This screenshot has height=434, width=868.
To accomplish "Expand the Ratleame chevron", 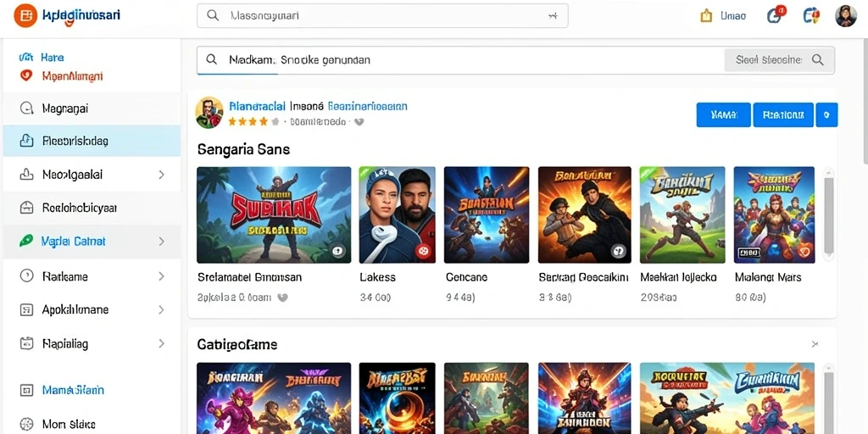I will pos(161,275).
